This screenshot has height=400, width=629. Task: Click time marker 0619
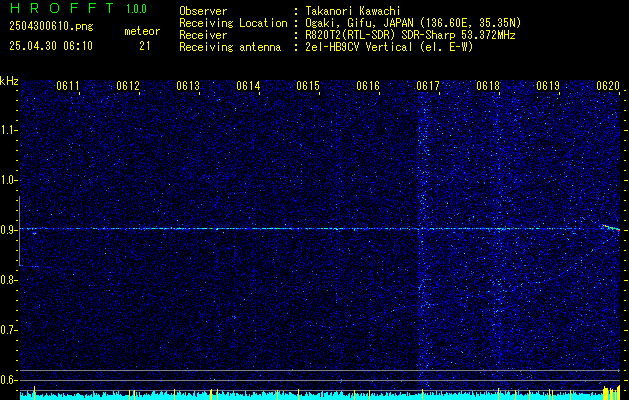click(548, 86)
